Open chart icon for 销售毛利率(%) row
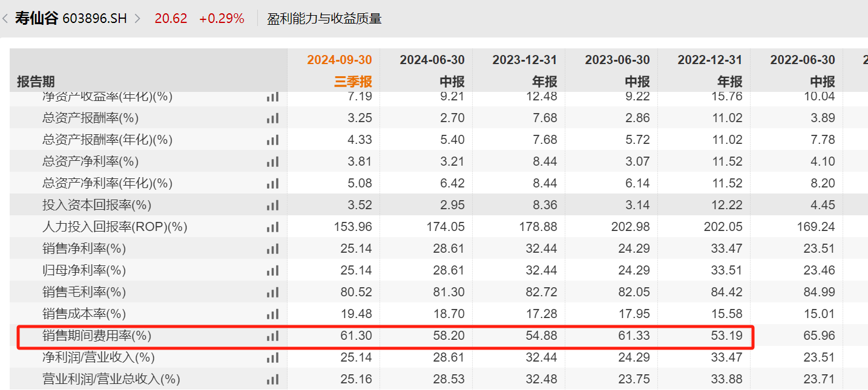 tap(272, 292)
